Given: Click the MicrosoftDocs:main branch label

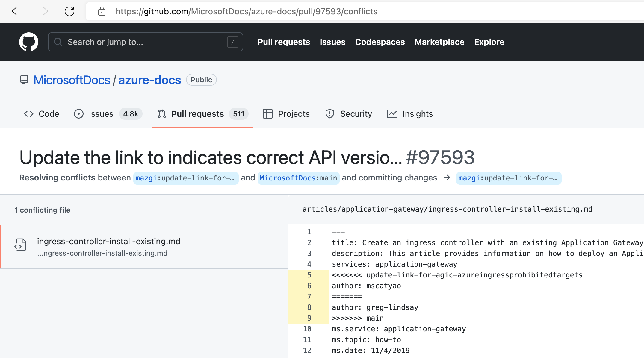Looking at the screenshot, I should click(x=298, y=178).
